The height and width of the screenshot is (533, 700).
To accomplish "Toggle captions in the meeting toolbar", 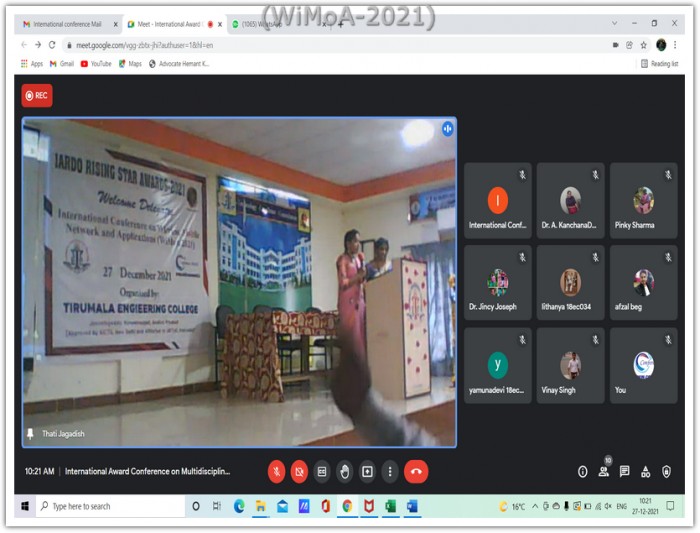I will [x=322, y=471].
